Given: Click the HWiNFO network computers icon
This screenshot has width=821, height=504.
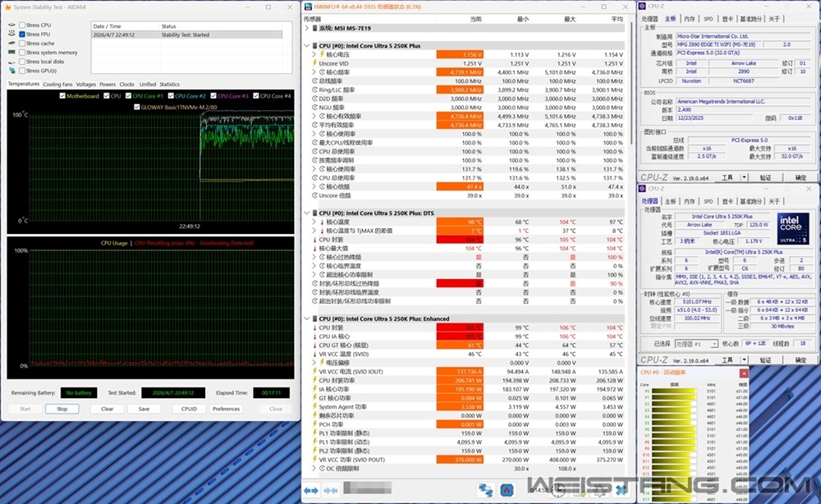Looking at the screenshot, I should coord(486,490).
